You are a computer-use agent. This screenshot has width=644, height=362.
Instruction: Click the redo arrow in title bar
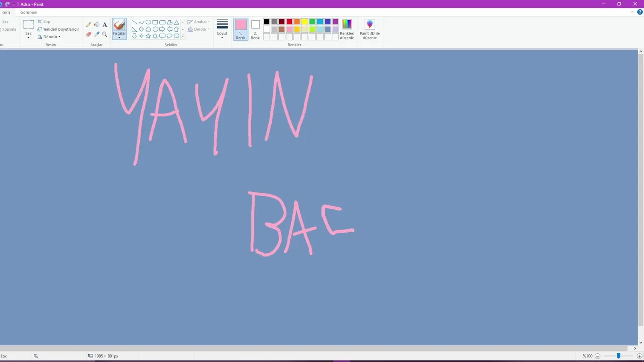tap(7, 4)
